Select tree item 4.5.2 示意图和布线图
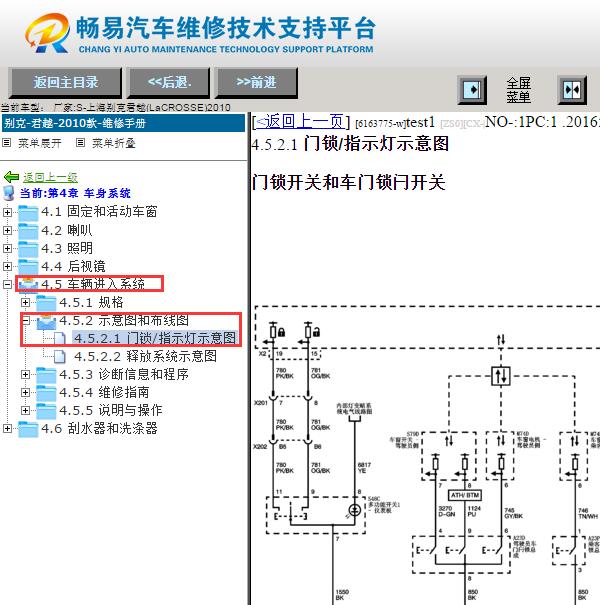 124,320
